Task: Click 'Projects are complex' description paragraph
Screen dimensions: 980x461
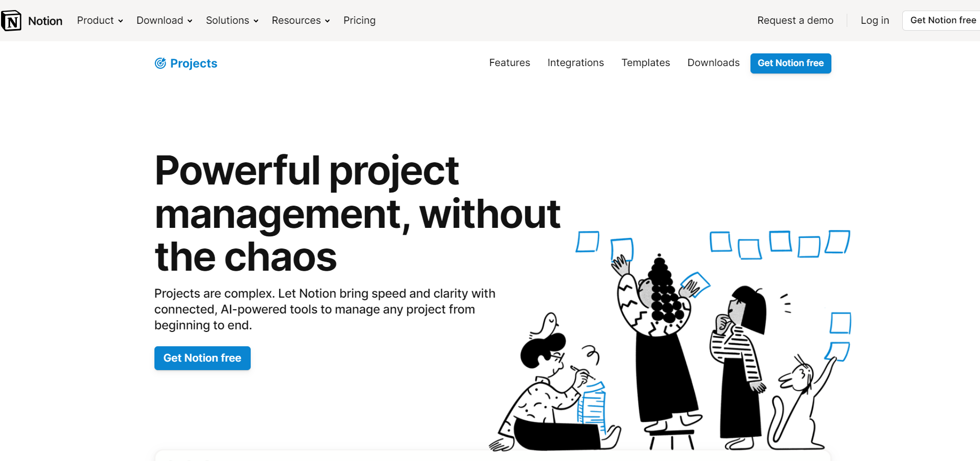Action: tap(325, 309)
